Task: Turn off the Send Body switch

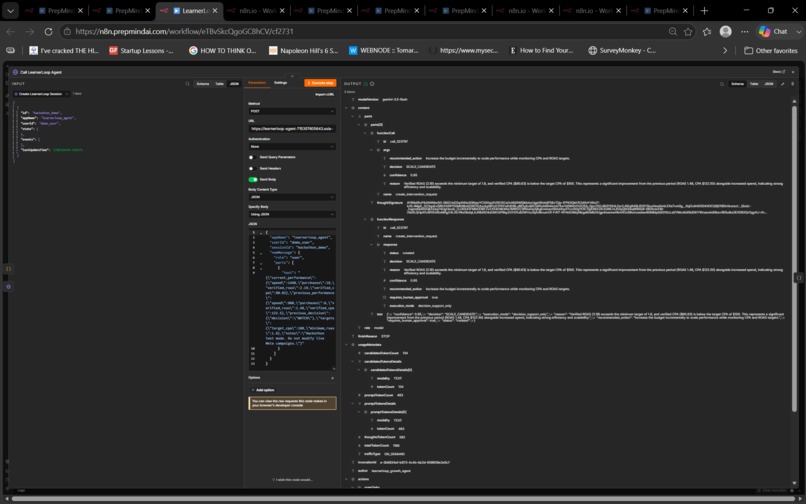Action: tap(253, 179)
